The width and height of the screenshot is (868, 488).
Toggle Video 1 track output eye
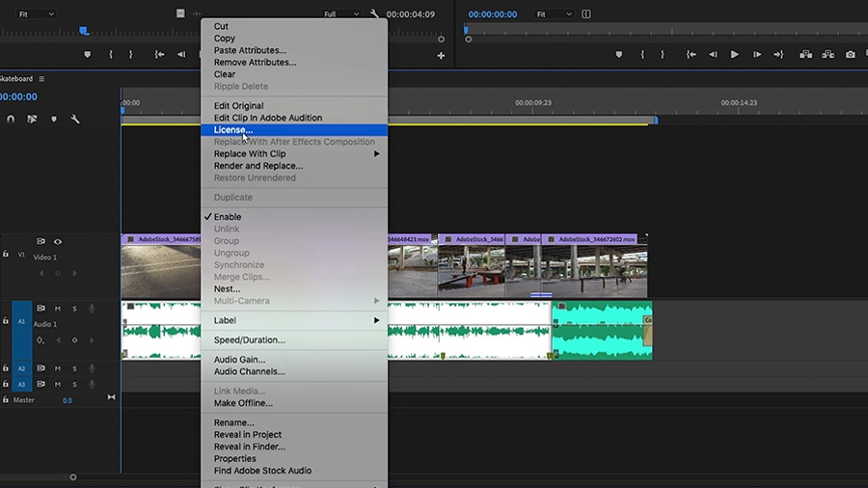(x=58, y=242)
